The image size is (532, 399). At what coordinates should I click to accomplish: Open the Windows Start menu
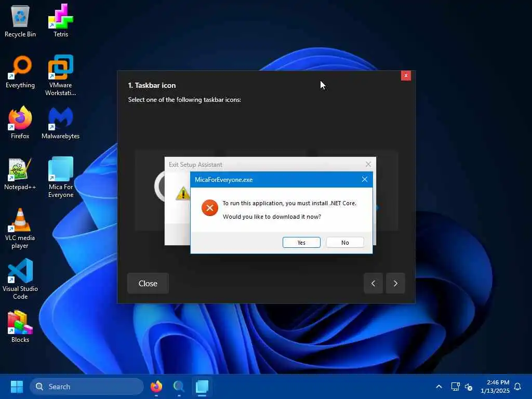[17, 387]
